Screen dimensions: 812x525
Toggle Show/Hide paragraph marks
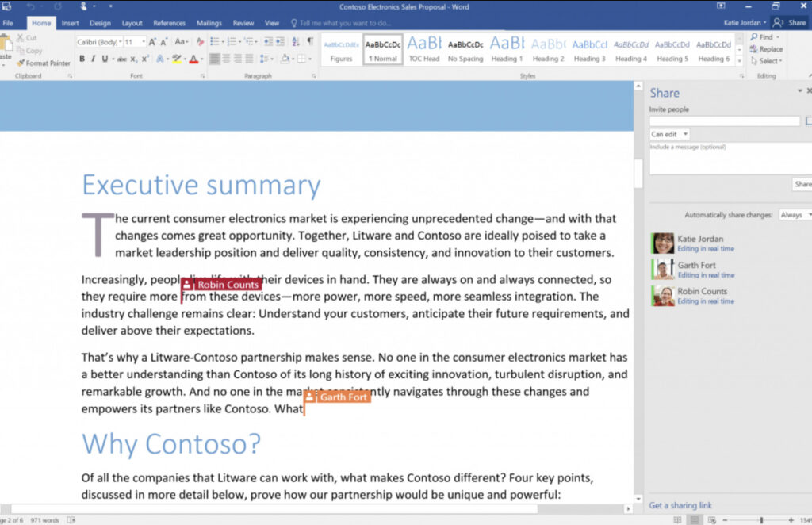310,41
